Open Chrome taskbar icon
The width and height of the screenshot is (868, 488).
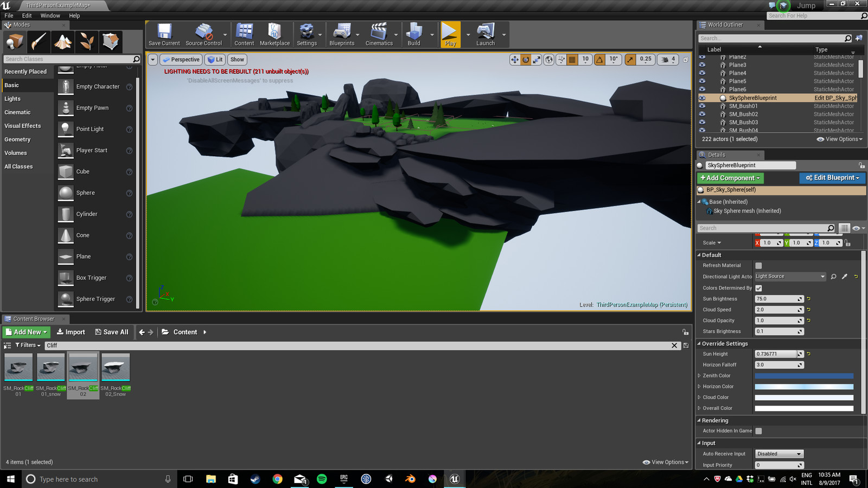click(277, 479)
